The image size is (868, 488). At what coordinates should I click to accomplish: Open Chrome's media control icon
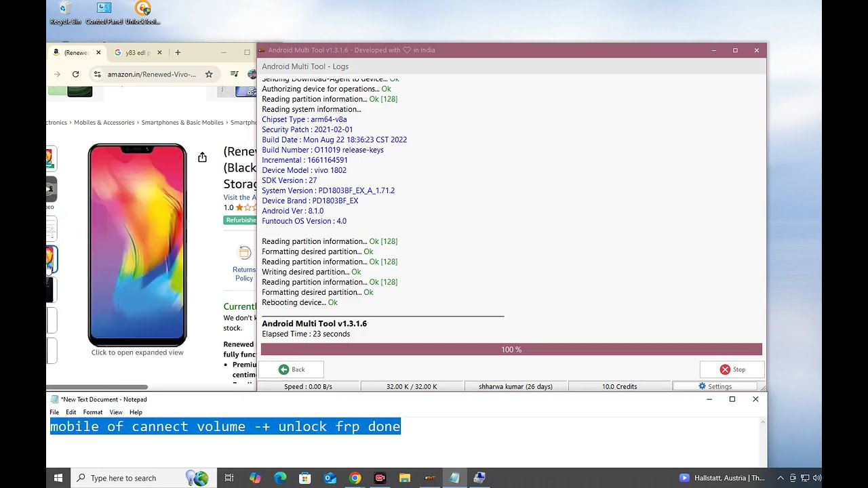[234, 74]
